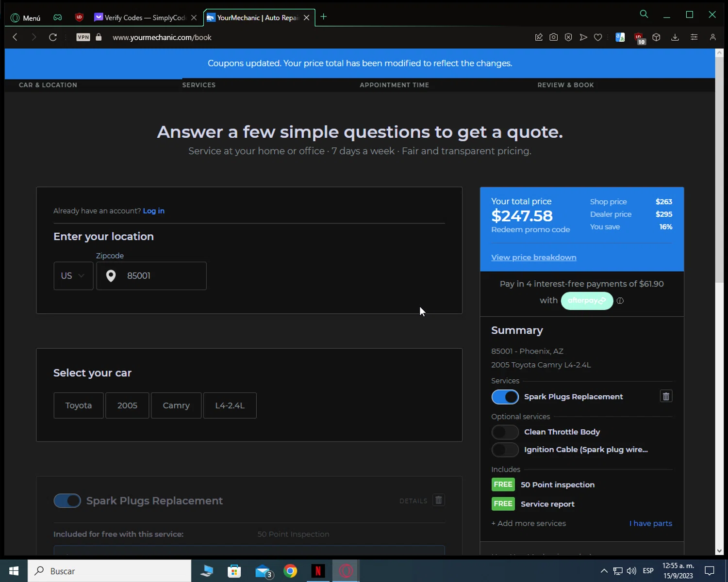Close the Verify Codes tab
Viewport: 728px width, 582px height.
194,17
